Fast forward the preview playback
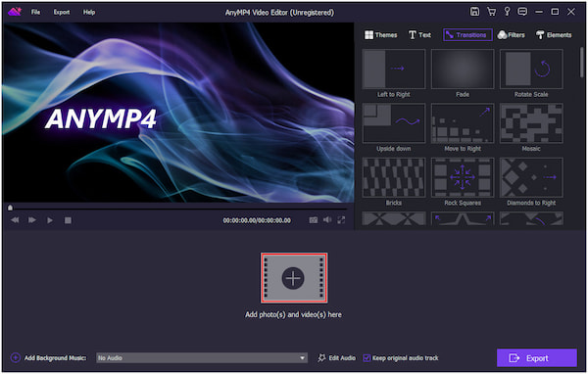 (x=32, y=220)
